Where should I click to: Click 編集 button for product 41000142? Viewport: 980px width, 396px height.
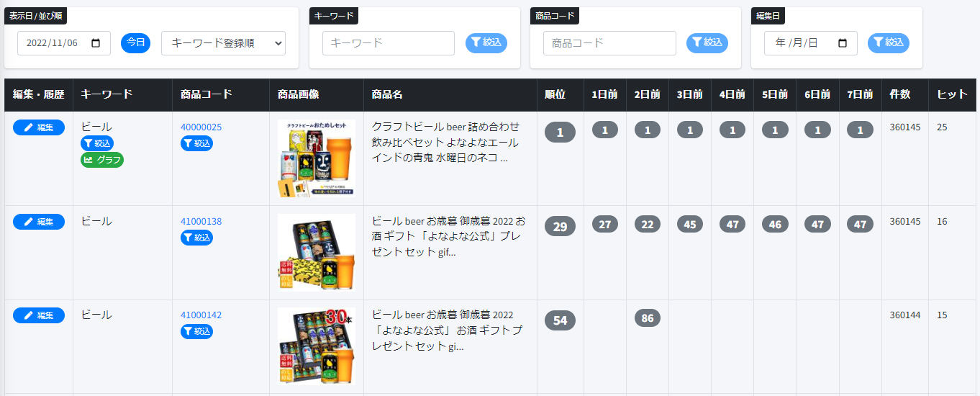click(x=39, y=315)
